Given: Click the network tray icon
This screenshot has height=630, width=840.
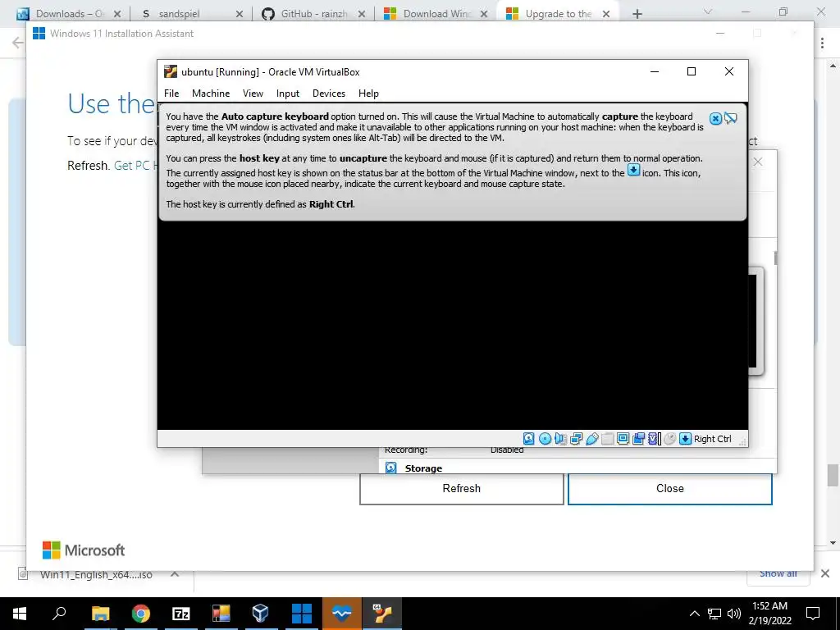Looking at the screenshot, I should [x=714, y=614].
